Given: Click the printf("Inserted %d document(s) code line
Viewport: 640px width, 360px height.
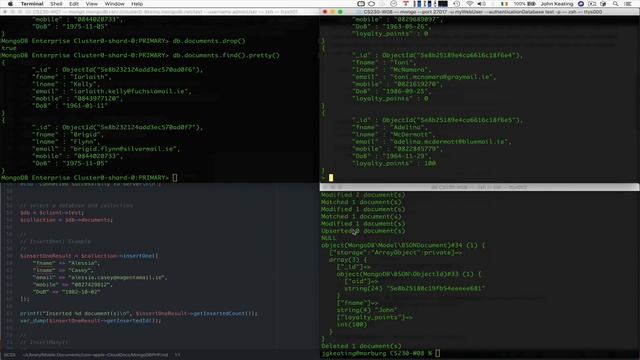Looking at the screenshot, I should [139, 313].
